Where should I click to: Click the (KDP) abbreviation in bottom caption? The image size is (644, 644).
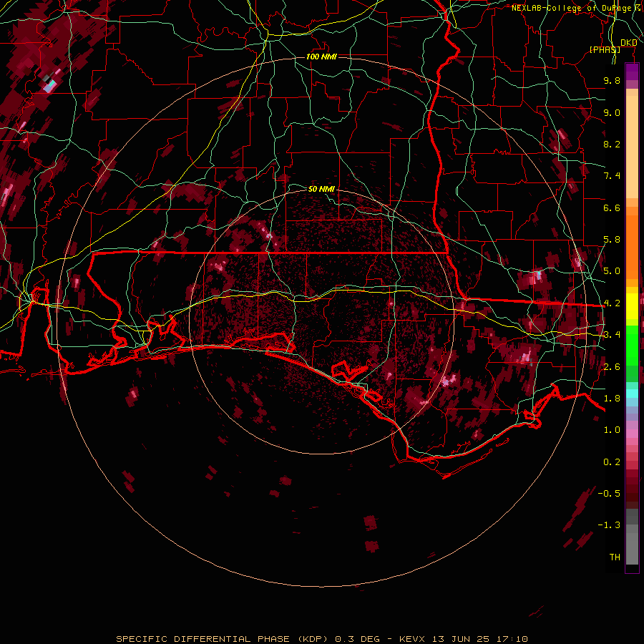pos(314,639)
